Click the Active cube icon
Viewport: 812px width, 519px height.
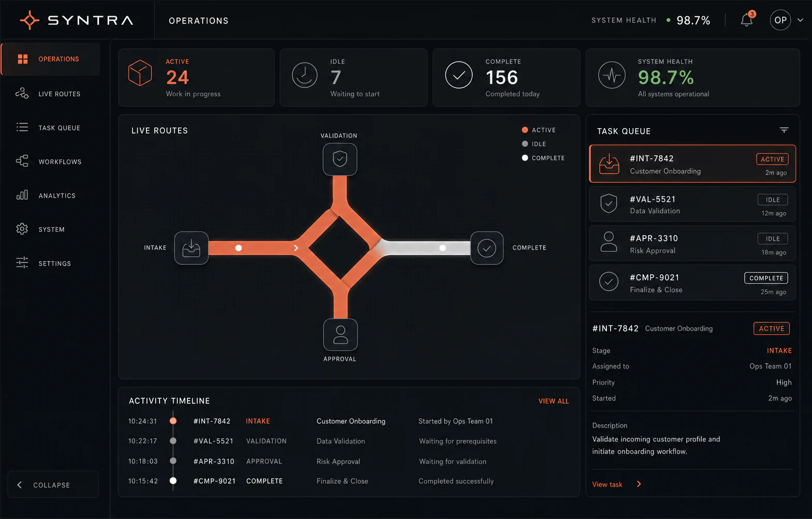pyautogui.click(x=140, y=73)
